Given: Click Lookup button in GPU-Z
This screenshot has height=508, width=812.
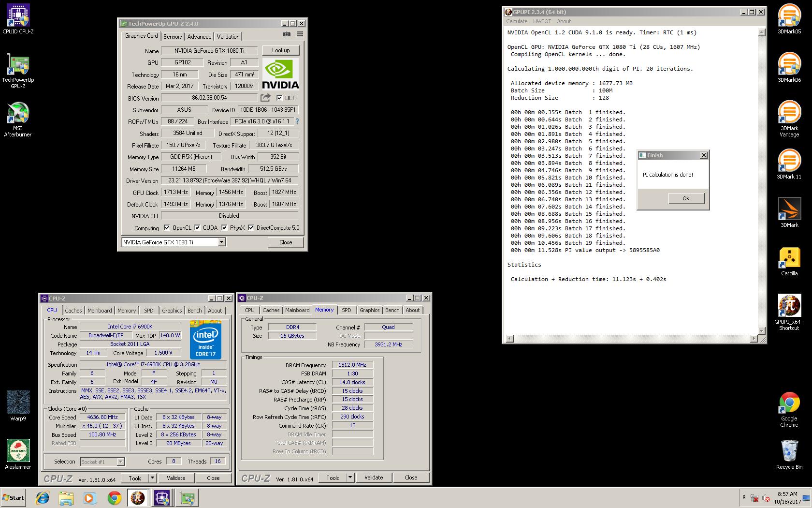Looking at the screenshot, I should click(281, 50).
